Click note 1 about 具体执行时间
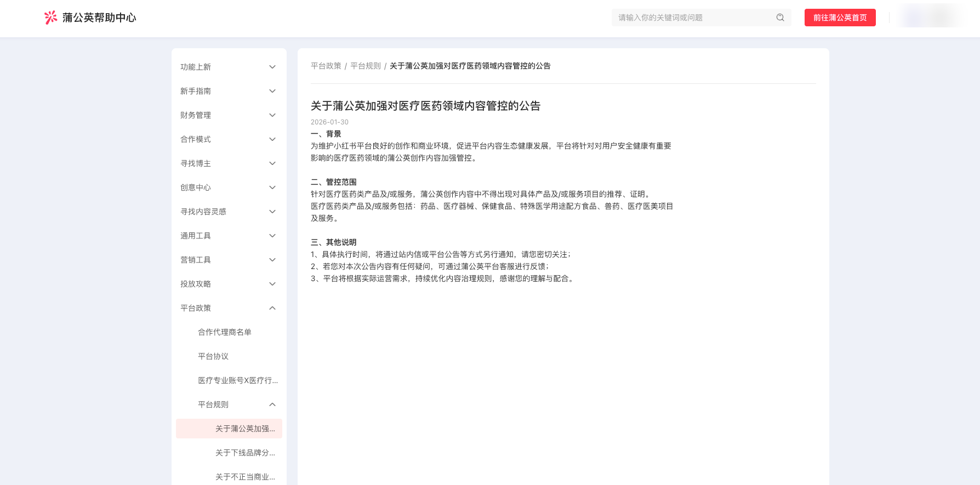 click(441, 254)
